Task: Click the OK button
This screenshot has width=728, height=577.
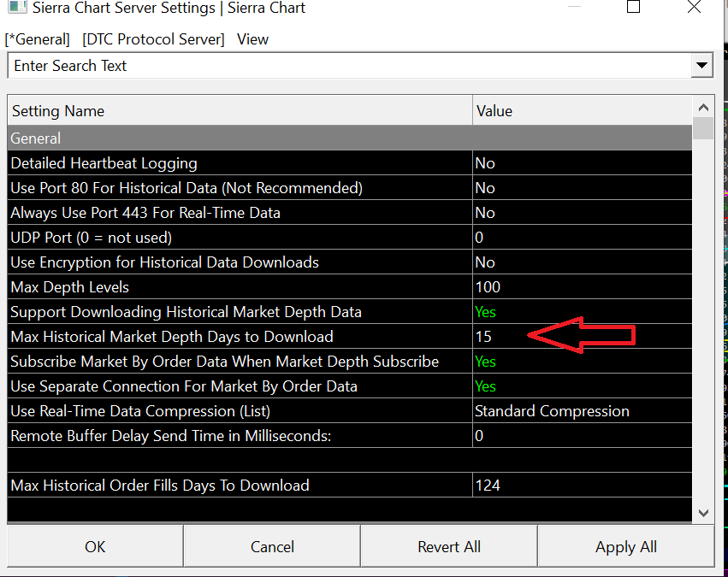Action: 95,546
